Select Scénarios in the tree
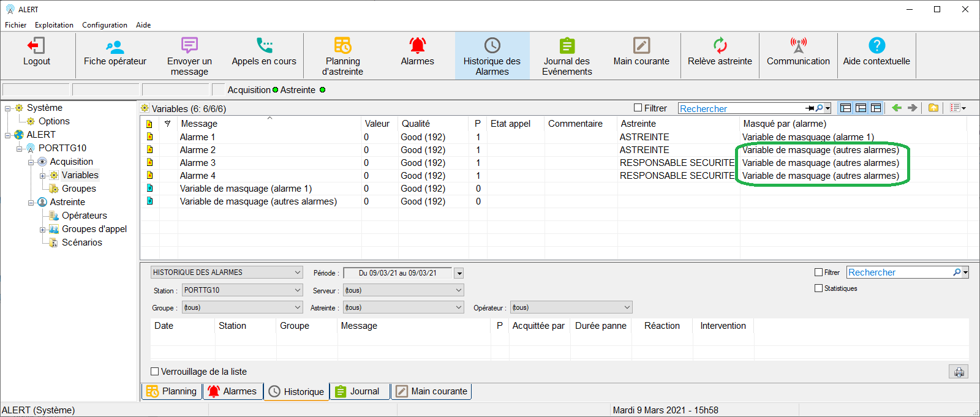This screenshot has height=417, width=980. coord(81,242)
